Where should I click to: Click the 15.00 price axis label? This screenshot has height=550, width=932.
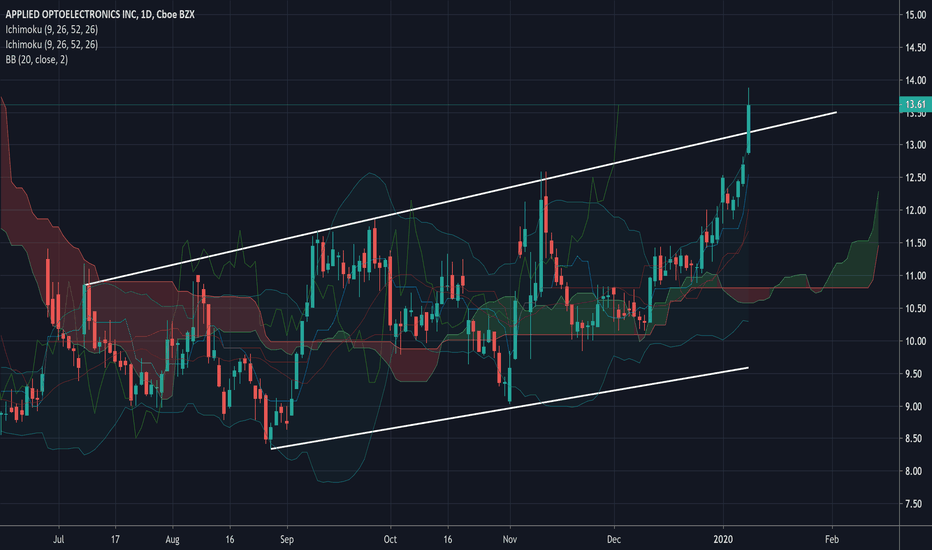[915, 15]
